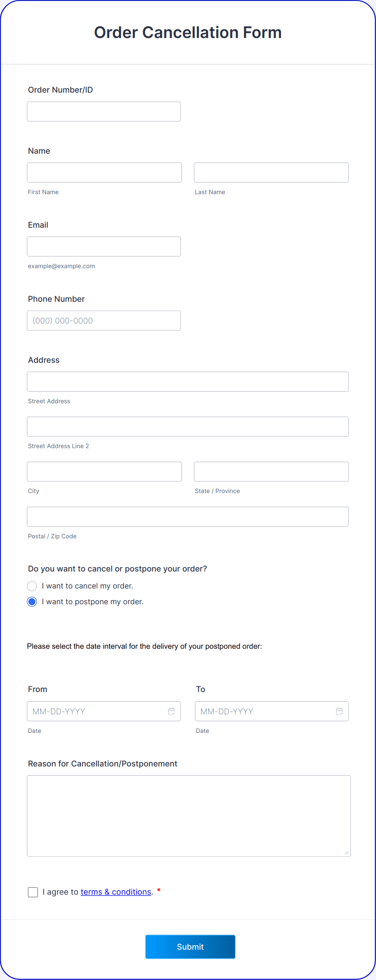Image resolution: width=376 pixels, height=980 pixels.
Task: Click the Submit button
Action: (x=190, y=946)
